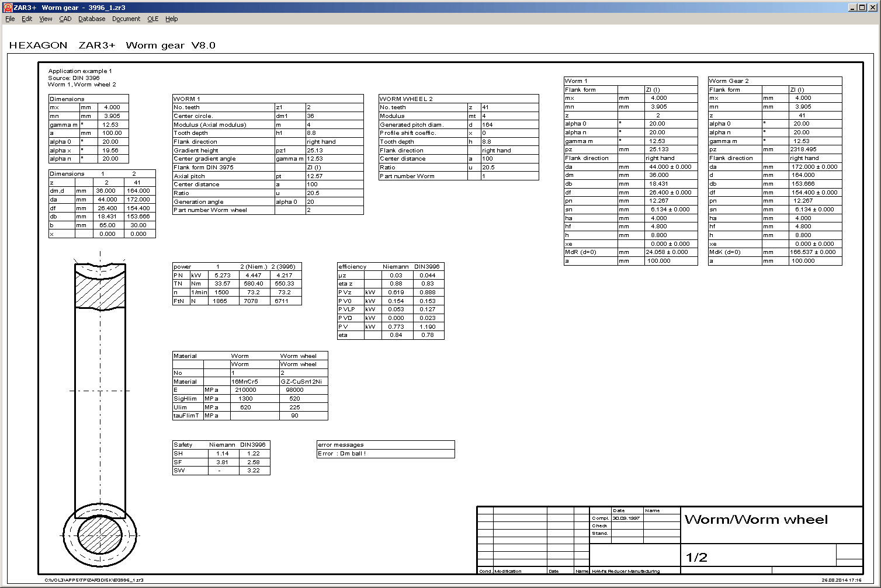The height and width of the screenshot is (588, 881).
Task: Click the 'WORM 1' table header
Action: tap(187, 99)
